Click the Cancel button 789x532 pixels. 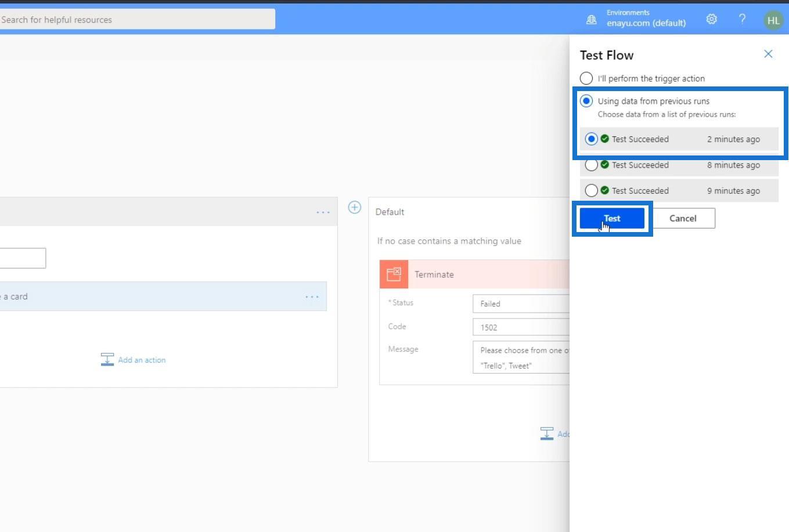(683, 218)
